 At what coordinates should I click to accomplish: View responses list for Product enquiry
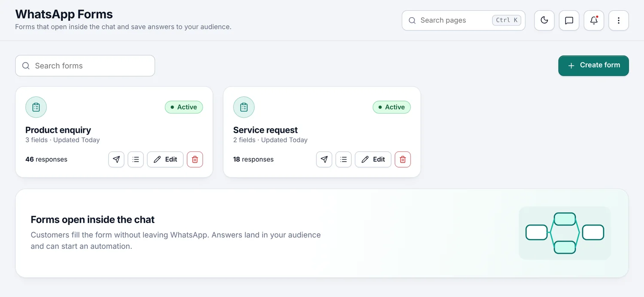(136, 159)
